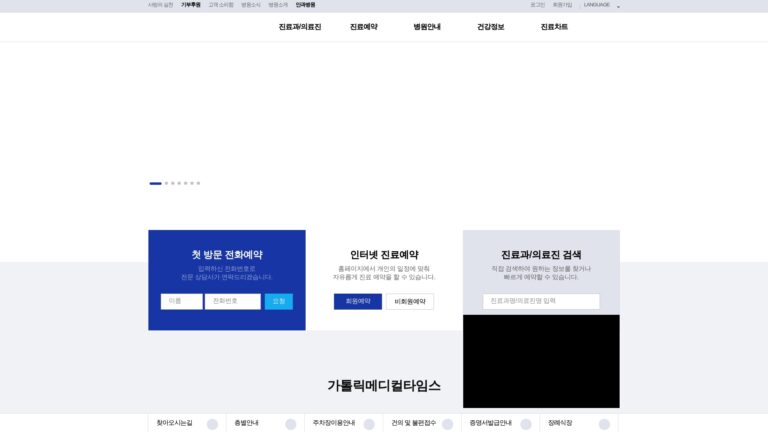Click the 기부후원 link in top bar
Image resolution: width=768 pixels, height=432 pixels.
click(x=191, y=5)
